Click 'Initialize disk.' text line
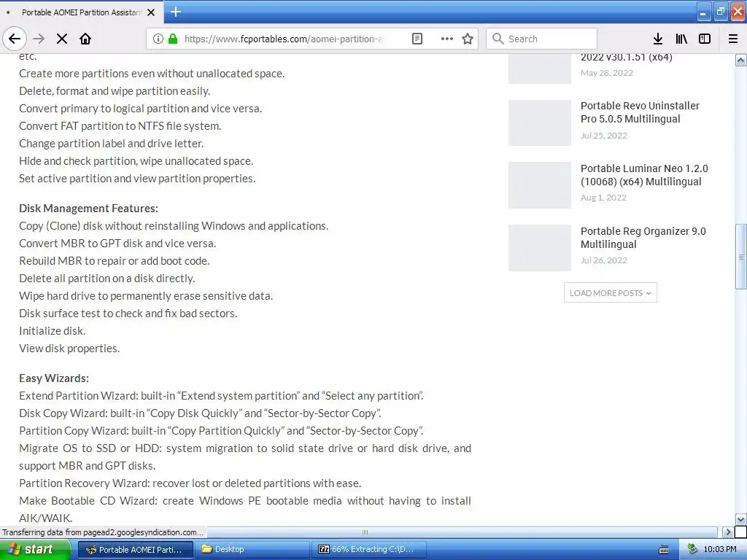 53,331
